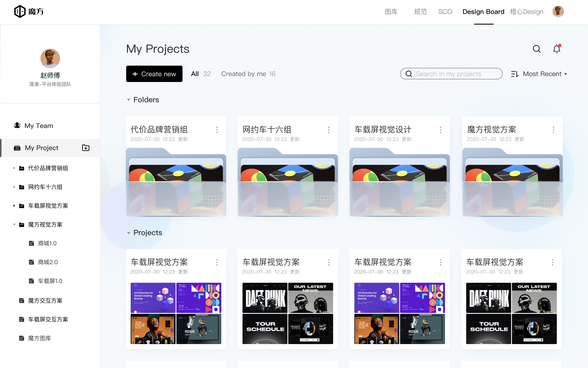Click the folder icon beside 网约车十六组 in the sidebar
588x368 pixels.
click(22, 187)
